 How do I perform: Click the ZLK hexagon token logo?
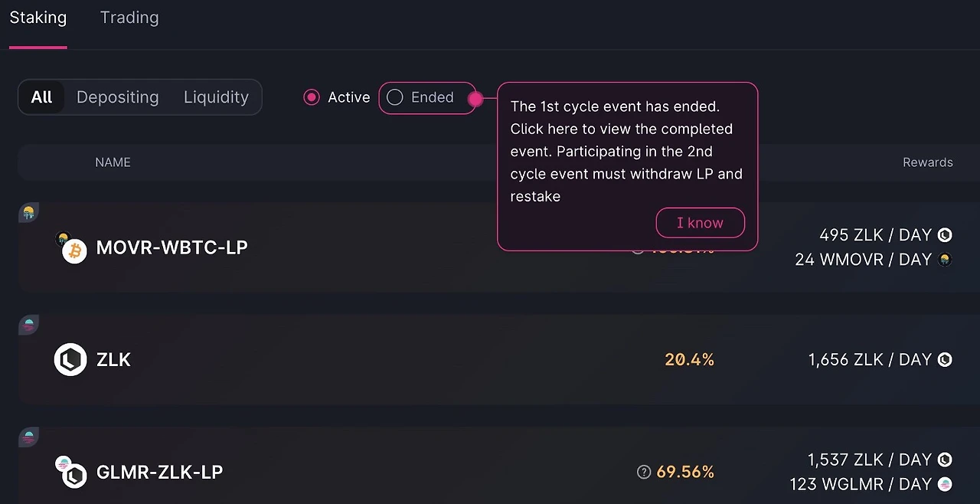coord(70,359)
